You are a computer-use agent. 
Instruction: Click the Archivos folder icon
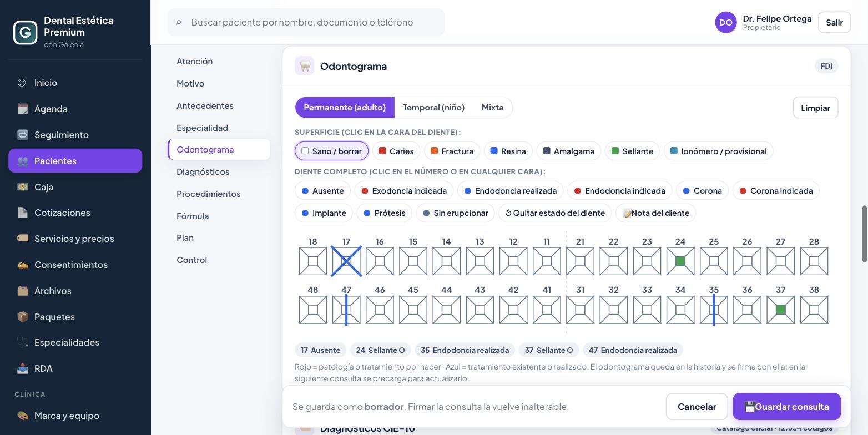pyautogui.click(x=22, y=291)
